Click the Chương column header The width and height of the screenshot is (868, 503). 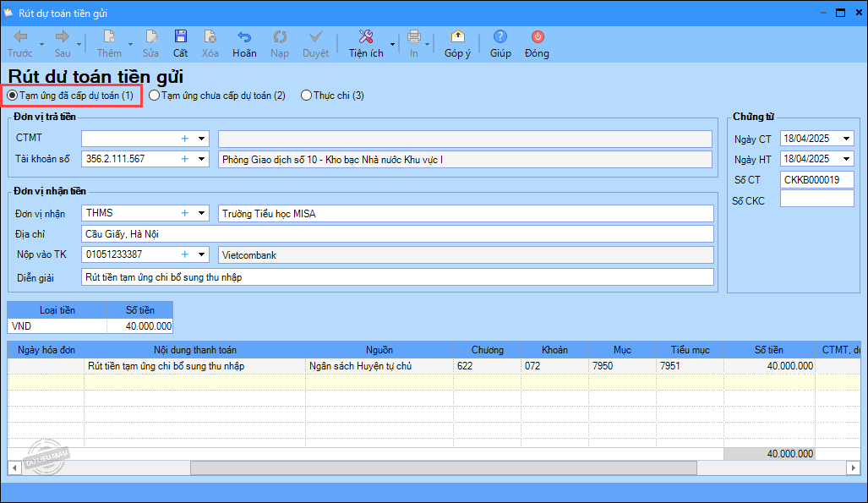pos(487,350)
